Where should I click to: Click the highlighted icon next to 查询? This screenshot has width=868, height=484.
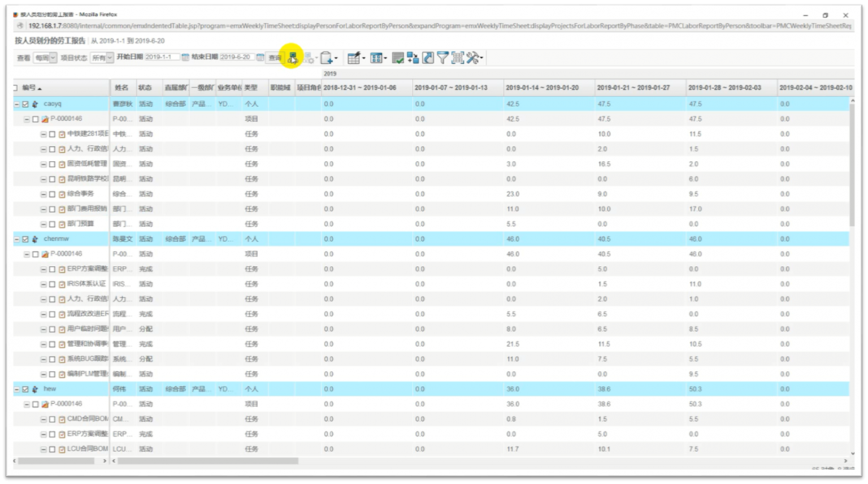(x=292, y=58)
